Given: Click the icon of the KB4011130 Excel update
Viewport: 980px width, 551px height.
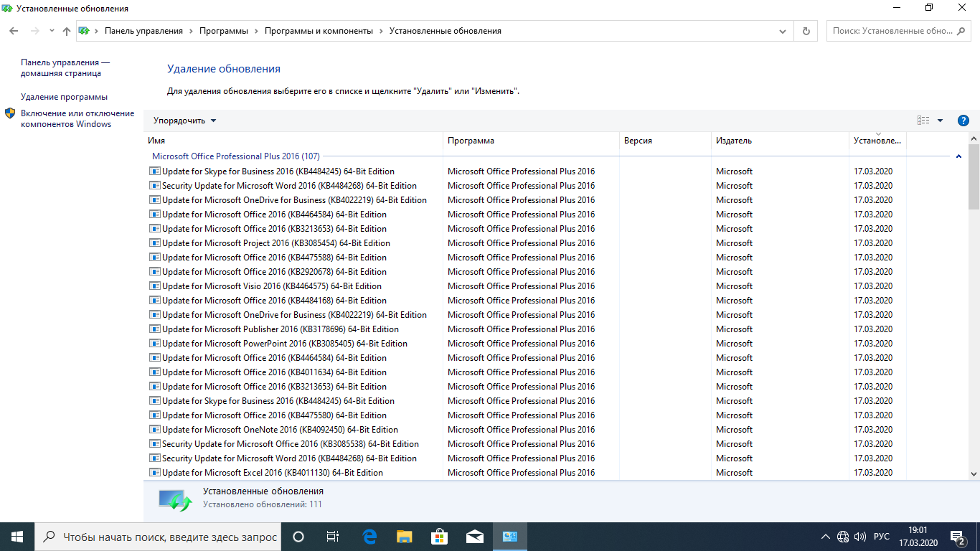Looking at the screenshot, I should 154,473.
